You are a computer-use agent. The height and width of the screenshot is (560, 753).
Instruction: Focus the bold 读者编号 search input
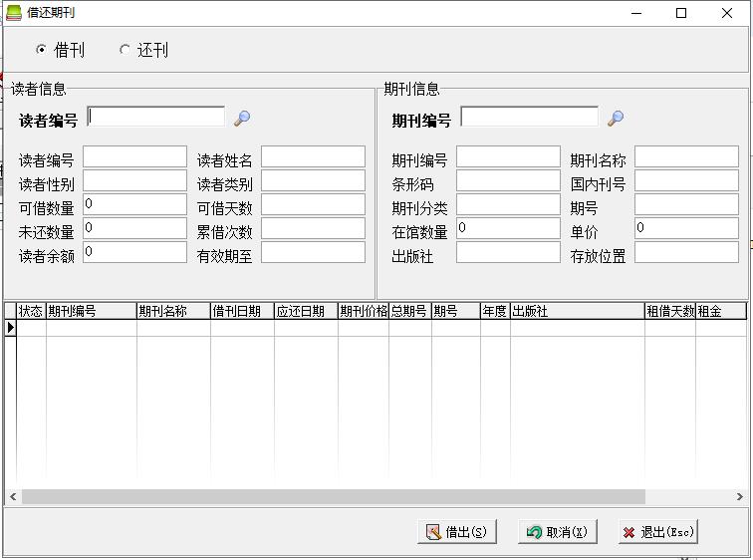click(156, 117)
